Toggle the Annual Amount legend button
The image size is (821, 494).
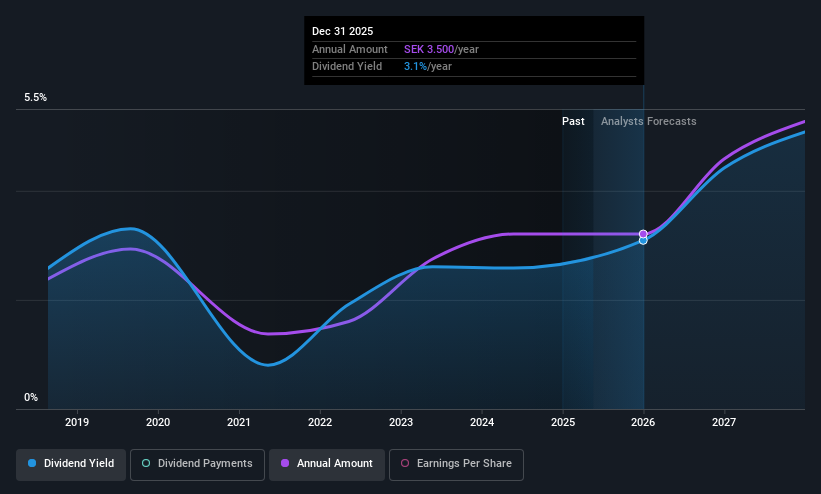click(x=327, y=464)
